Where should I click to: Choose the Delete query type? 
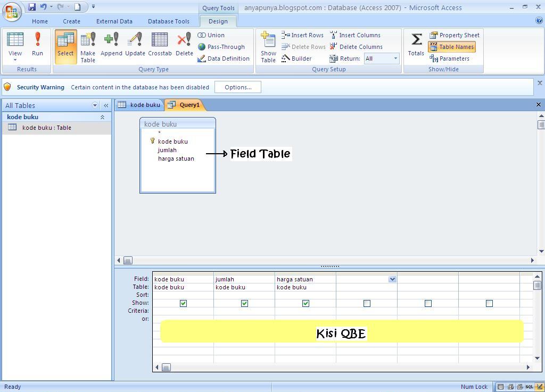pyautogui.click(x=184, y=44)
